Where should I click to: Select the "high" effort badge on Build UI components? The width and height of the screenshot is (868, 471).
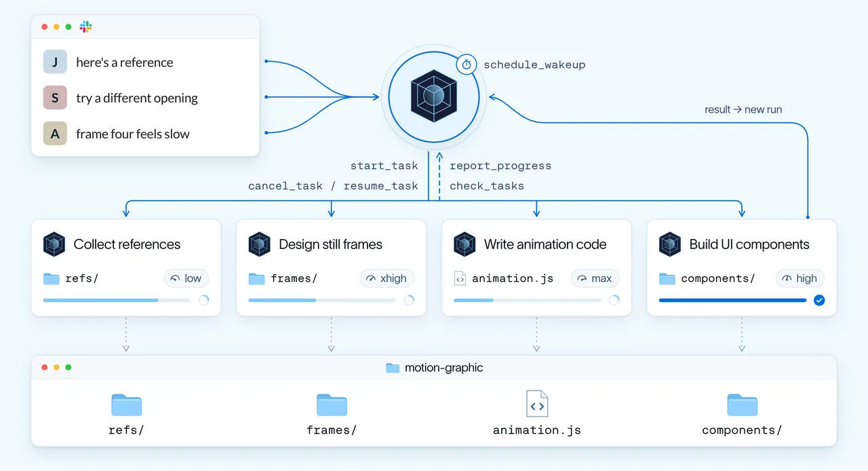[800, 278]
